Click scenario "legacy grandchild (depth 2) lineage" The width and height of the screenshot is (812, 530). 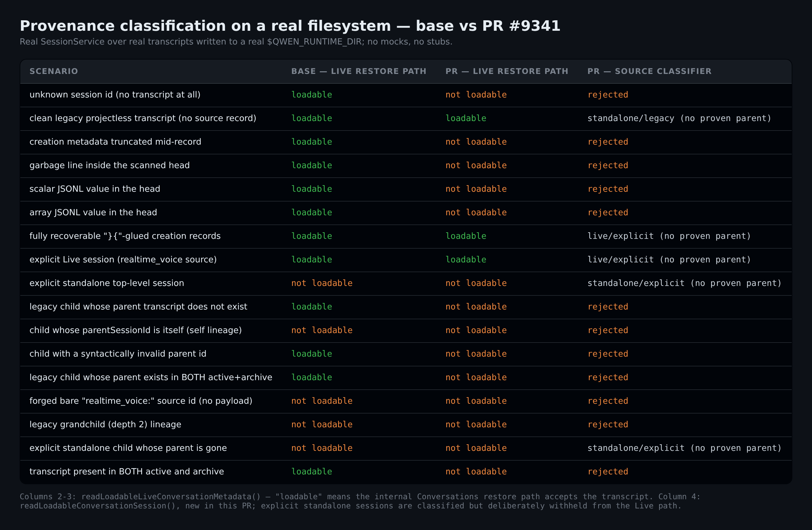click(x=105, y=424)
